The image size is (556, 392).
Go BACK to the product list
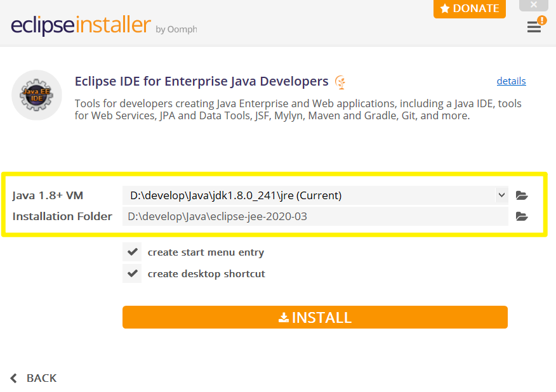pyautogui.click(x=34, y=378)
